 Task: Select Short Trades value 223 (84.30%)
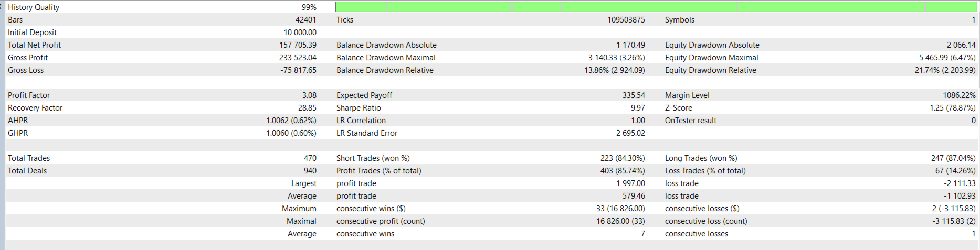(x=623, y=158)
